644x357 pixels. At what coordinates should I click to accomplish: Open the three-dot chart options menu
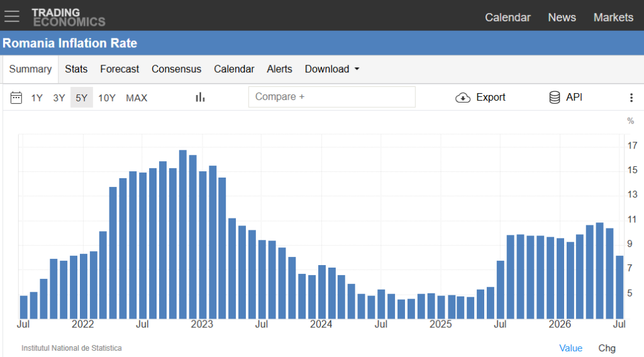click(x=631, y=98)
